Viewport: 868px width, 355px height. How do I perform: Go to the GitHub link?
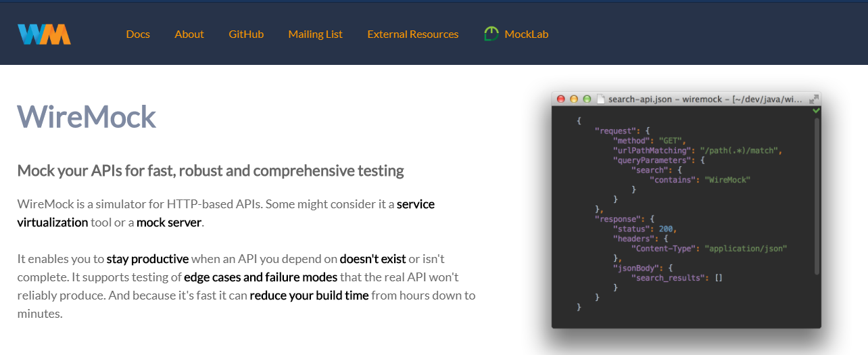pos(246,34)
